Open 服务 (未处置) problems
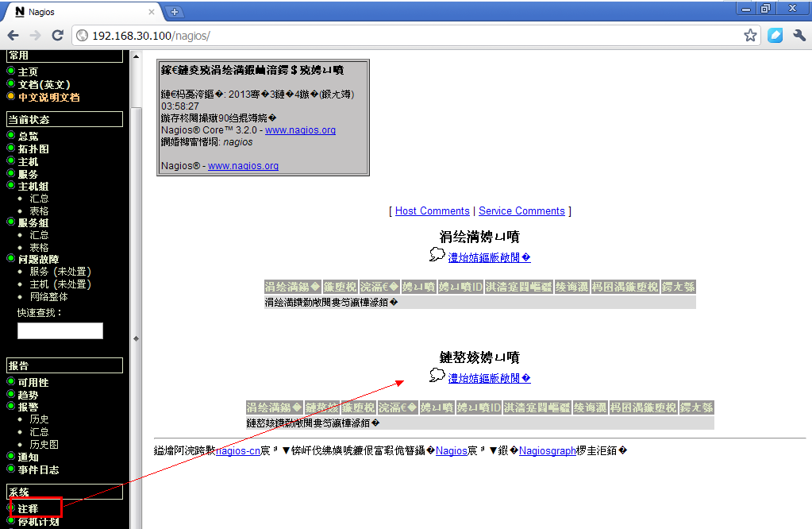Screen dimensions: 812x529 pyautogui.click(x=60, y=272)
